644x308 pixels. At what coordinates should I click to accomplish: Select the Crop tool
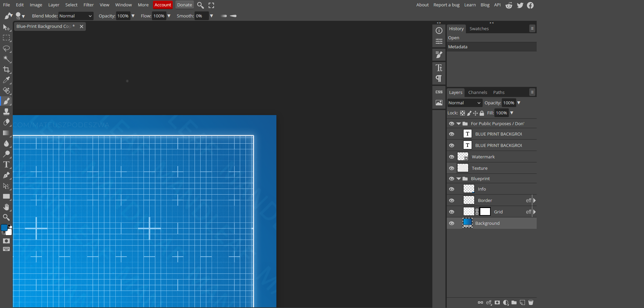pos(6,69)
